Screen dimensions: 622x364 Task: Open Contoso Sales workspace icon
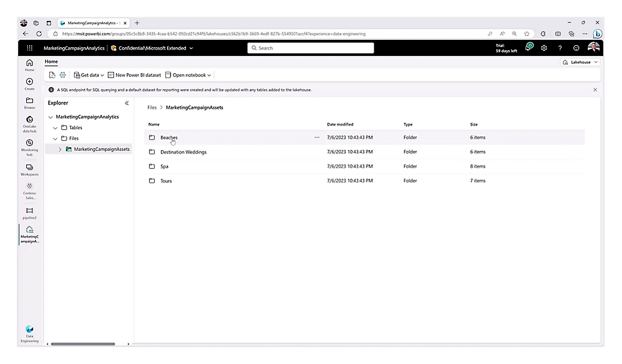29,191
